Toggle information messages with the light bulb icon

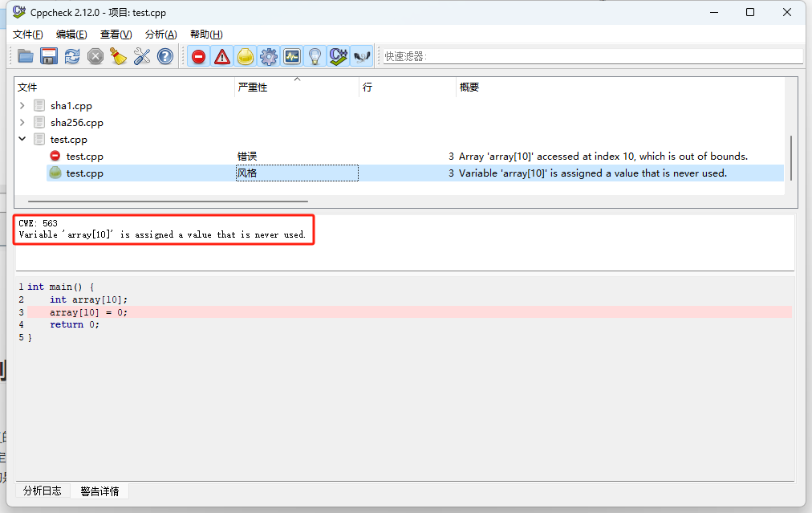coord(315,56)
